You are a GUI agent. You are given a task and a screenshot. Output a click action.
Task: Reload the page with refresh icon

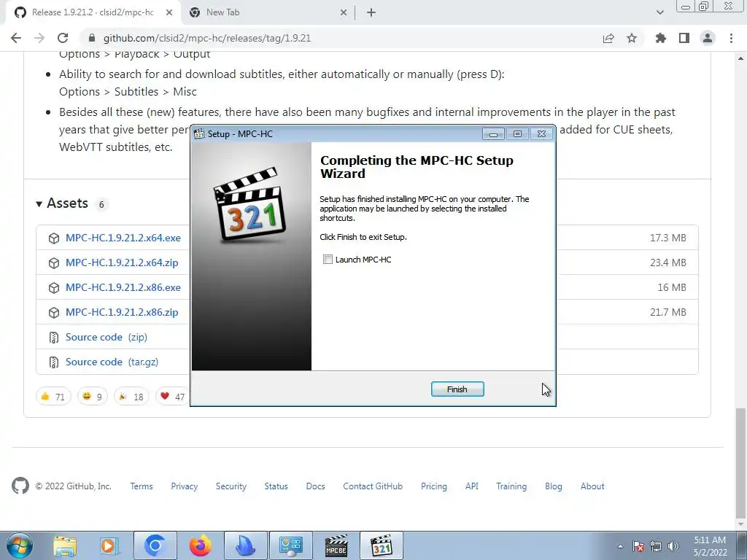pos(63,38)
